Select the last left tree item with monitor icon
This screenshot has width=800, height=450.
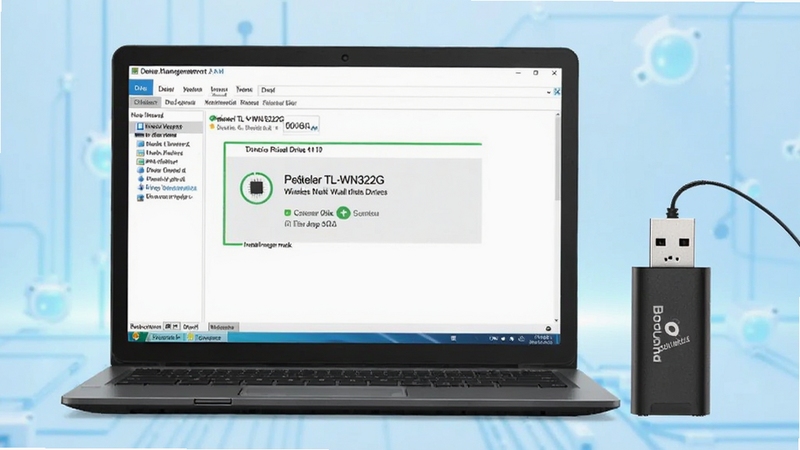coord(166,197)
